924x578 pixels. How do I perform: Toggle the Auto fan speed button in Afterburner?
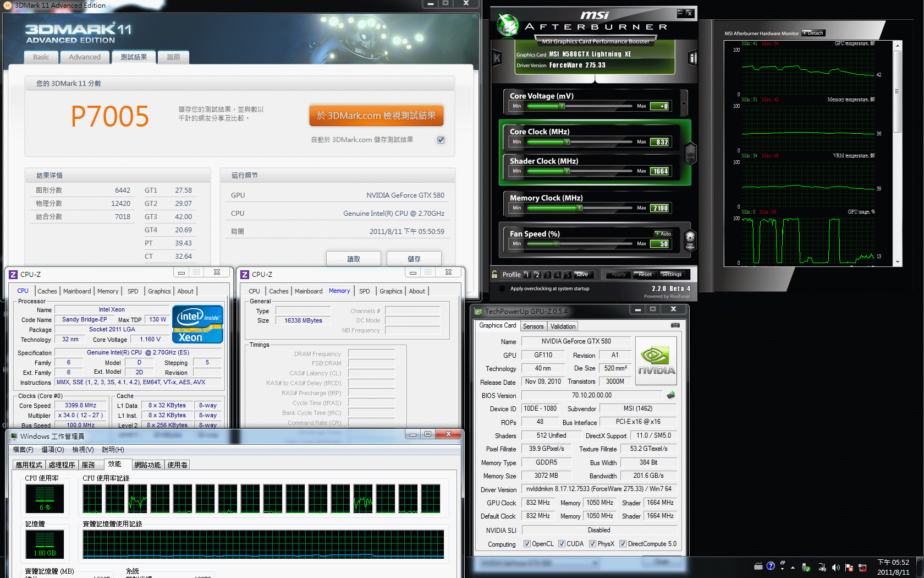point(663,233)
